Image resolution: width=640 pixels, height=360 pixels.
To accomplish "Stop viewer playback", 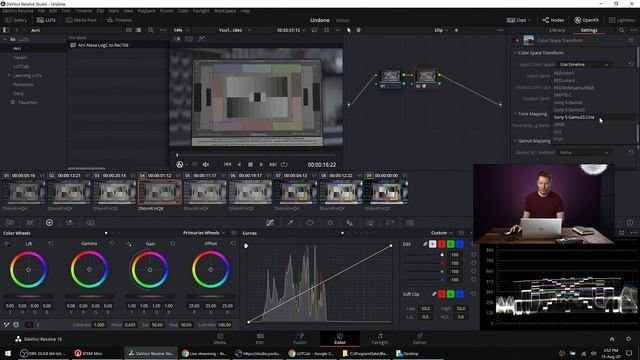I will point(250,164).
